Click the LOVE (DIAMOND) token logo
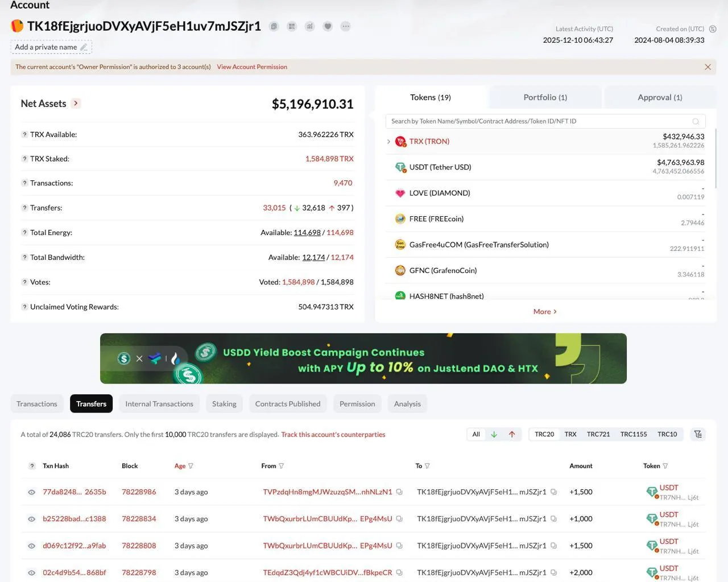Image resolution: width=728 pixels, height=582 pixels. coord(400,193)
